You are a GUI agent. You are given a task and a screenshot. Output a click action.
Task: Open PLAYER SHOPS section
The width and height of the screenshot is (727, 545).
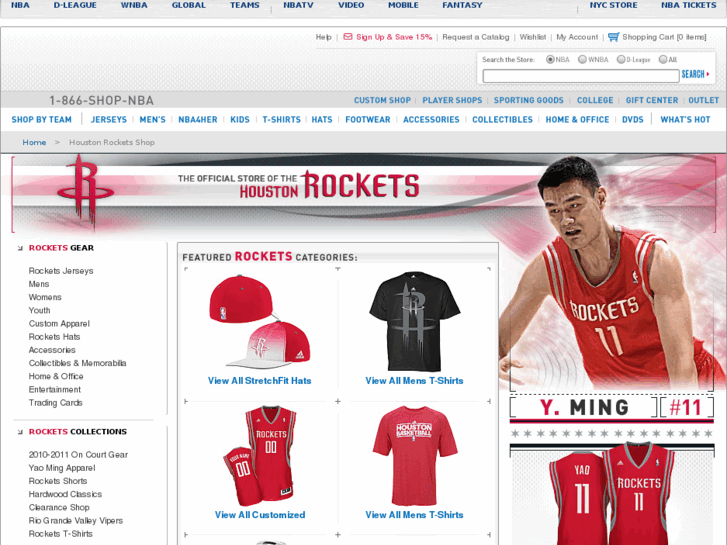[x=452, y=100]
